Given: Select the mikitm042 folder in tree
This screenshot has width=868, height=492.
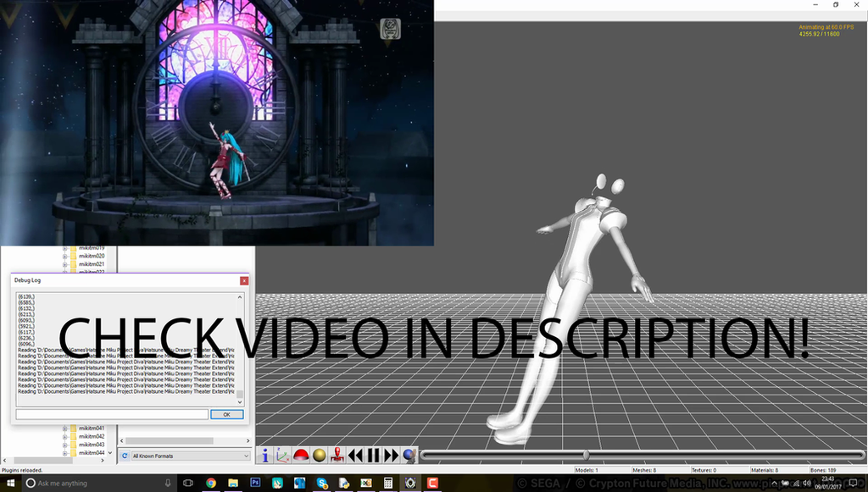Looking at the screenshot, I should click(x=92, y=436).
